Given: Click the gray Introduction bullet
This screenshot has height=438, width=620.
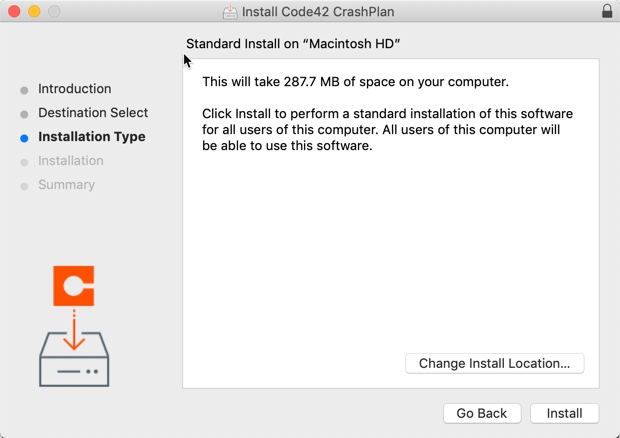Looking at the screenshot, I should point(24,91).
